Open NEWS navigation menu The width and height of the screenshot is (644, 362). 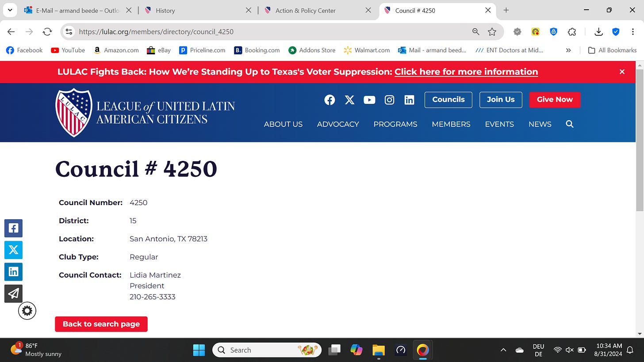point(540,124)
